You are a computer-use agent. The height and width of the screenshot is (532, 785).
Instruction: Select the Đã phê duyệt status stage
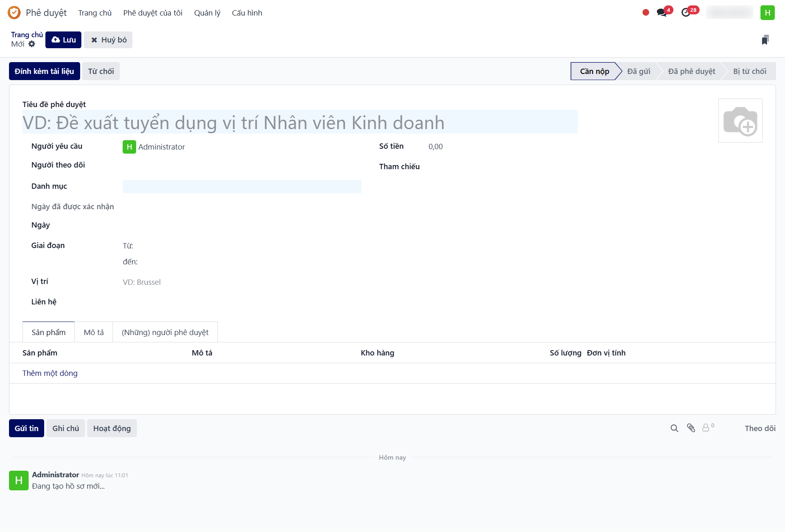tap(691, 71)
